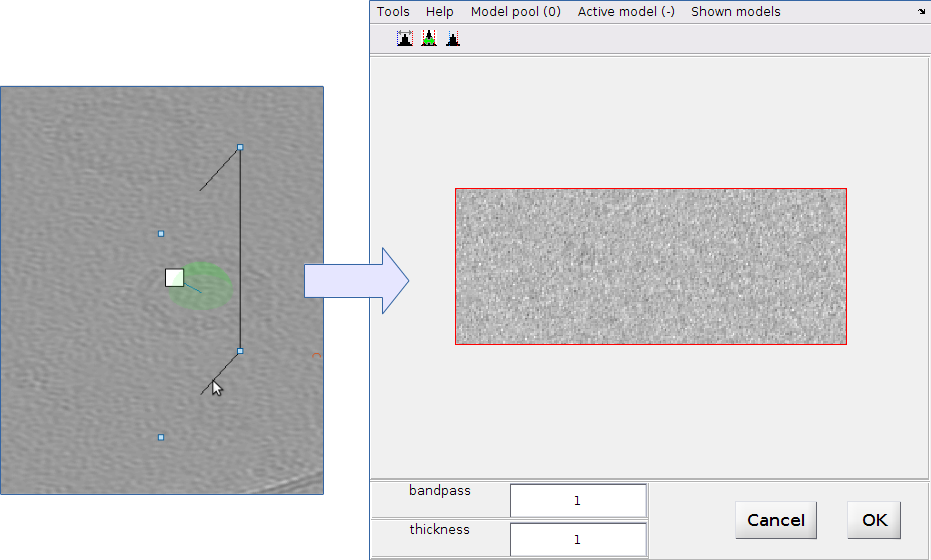Click the bandpass value field
The height and width of the screenshot is (560, 931).
coord(578,501)
